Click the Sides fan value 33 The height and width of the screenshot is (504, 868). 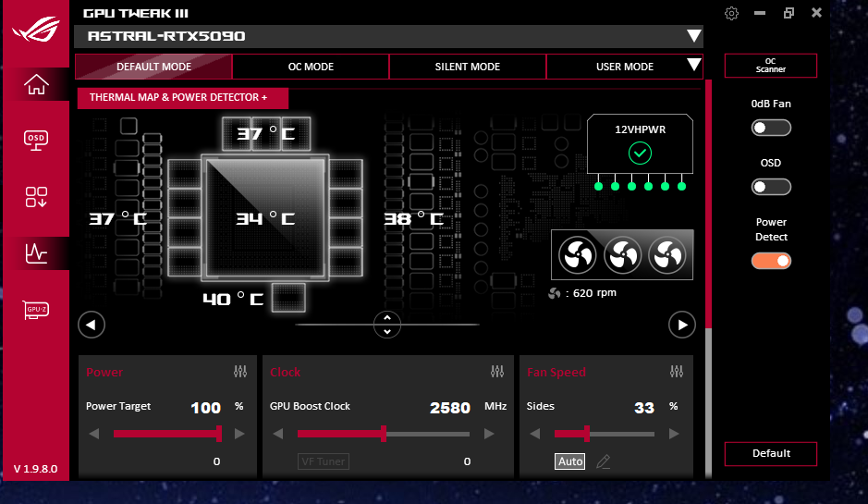tap(643, 408)
